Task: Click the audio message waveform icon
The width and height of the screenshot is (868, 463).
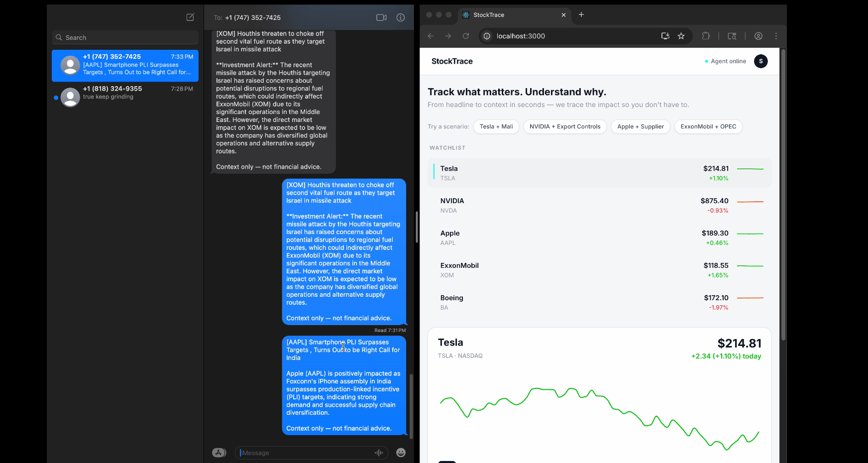Action: click(379, 453)
